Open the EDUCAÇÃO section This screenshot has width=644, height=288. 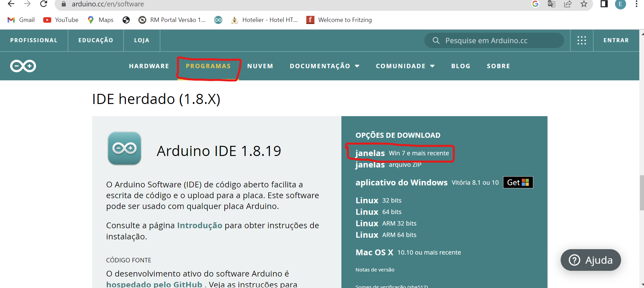pos(96,40)
